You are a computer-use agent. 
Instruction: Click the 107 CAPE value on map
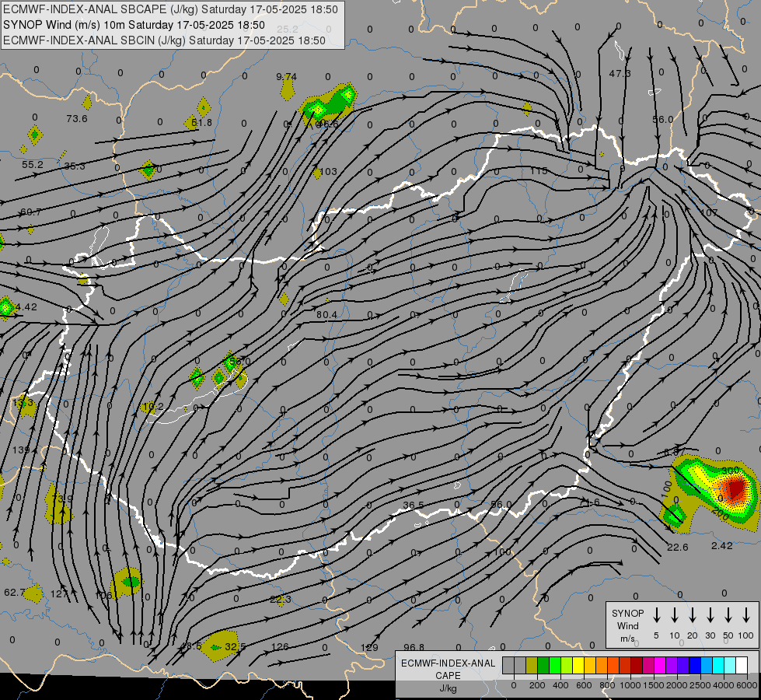(x=709, y=213)
